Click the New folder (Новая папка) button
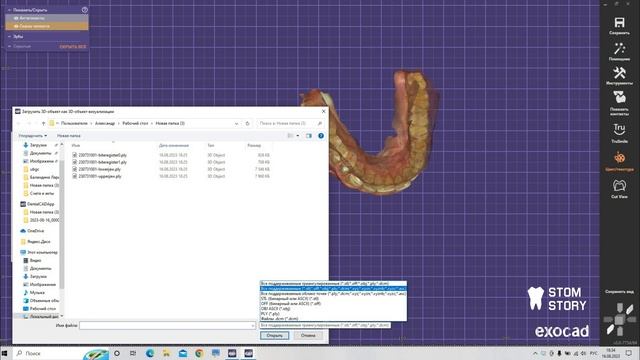Viewport: 640px width, 360px height. tap(69, 136)
